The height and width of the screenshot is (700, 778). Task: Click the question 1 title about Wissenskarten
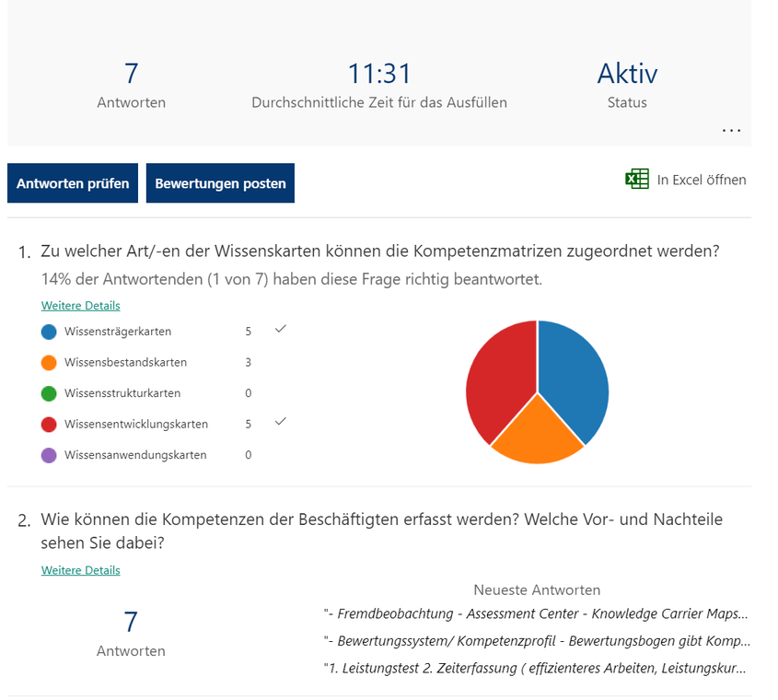coord(380,251)
